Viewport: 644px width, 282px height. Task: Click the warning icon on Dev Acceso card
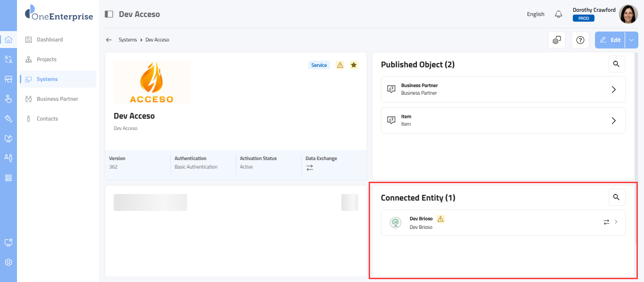point(340,65)
